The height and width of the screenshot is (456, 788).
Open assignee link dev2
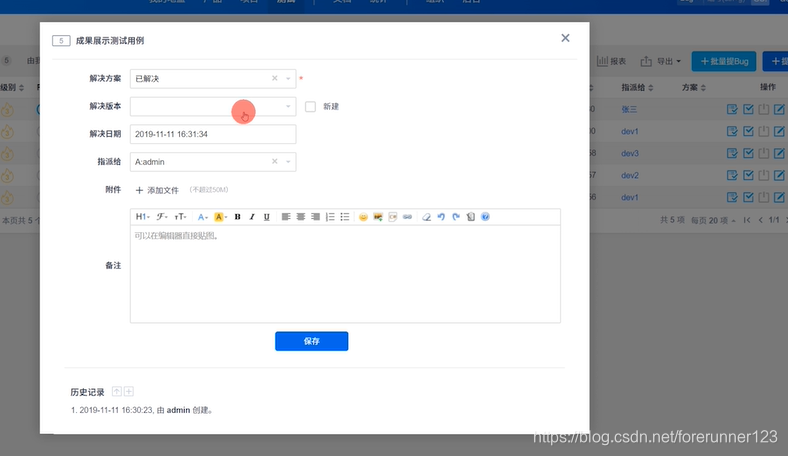click(630, 175)
